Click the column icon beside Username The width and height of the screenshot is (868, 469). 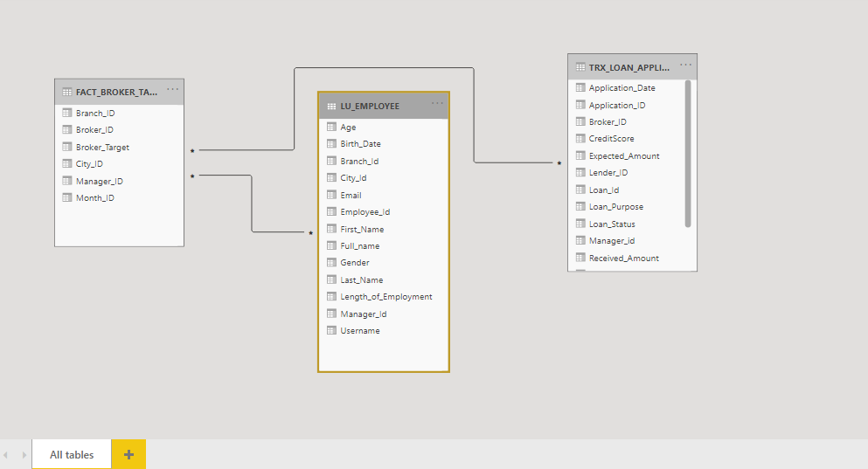click(331, 330)
